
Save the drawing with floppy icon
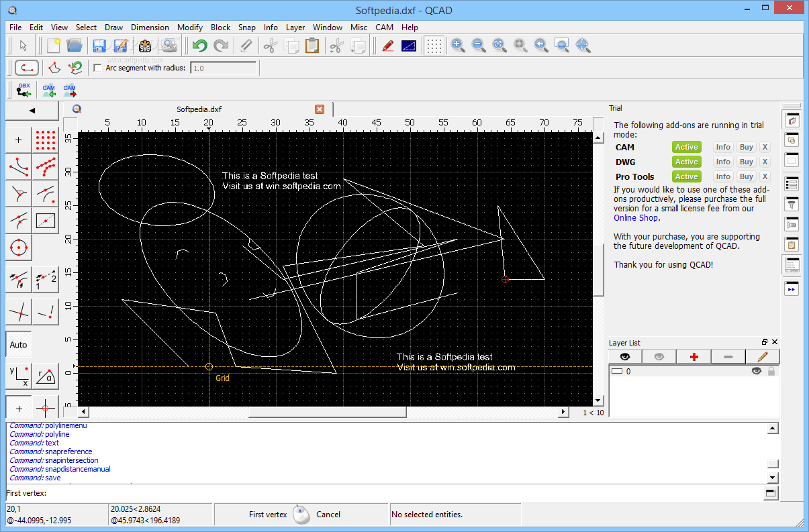[100, 46]
